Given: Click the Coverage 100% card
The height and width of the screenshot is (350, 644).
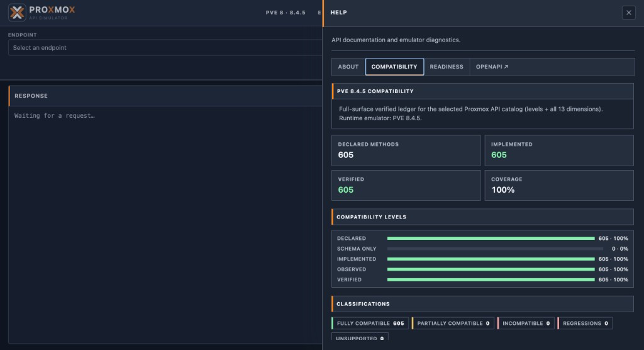Looking at the screenshot, I should 559,186.
